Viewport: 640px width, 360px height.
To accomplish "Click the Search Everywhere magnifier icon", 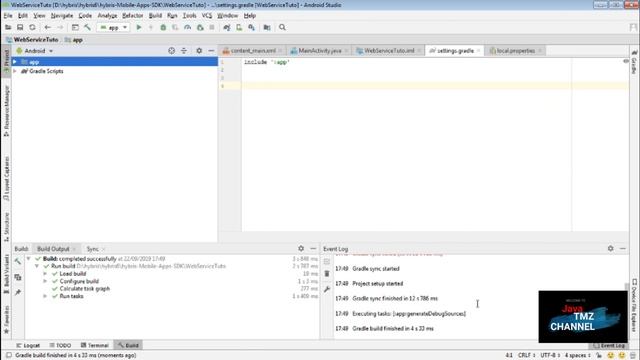I will (x=282, y=27).
